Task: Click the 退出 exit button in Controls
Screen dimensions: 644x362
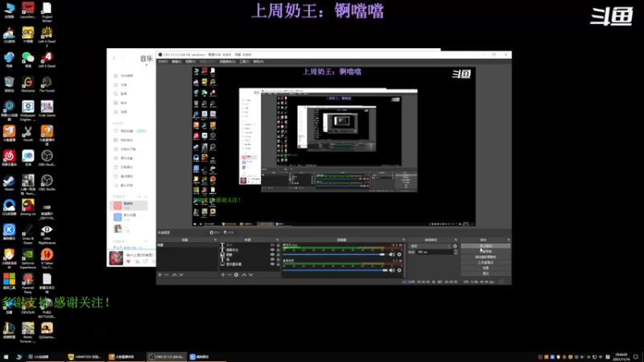Action: pos(486,274)
